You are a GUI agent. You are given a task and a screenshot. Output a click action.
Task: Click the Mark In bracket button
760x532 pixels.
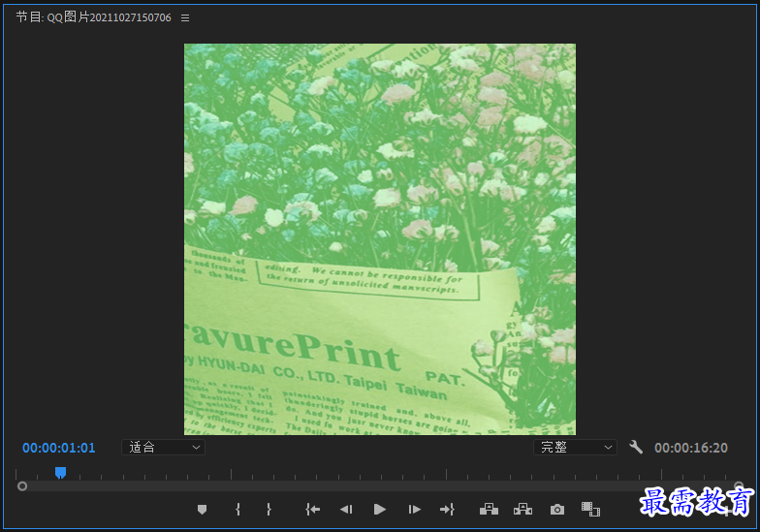(238, 510)
